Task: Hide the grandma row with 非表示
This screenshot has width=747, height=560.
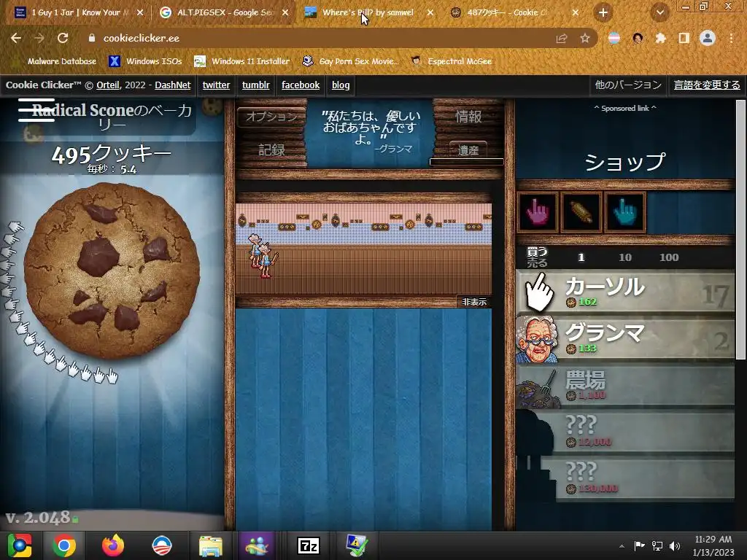Action: [x=474, y=302]
